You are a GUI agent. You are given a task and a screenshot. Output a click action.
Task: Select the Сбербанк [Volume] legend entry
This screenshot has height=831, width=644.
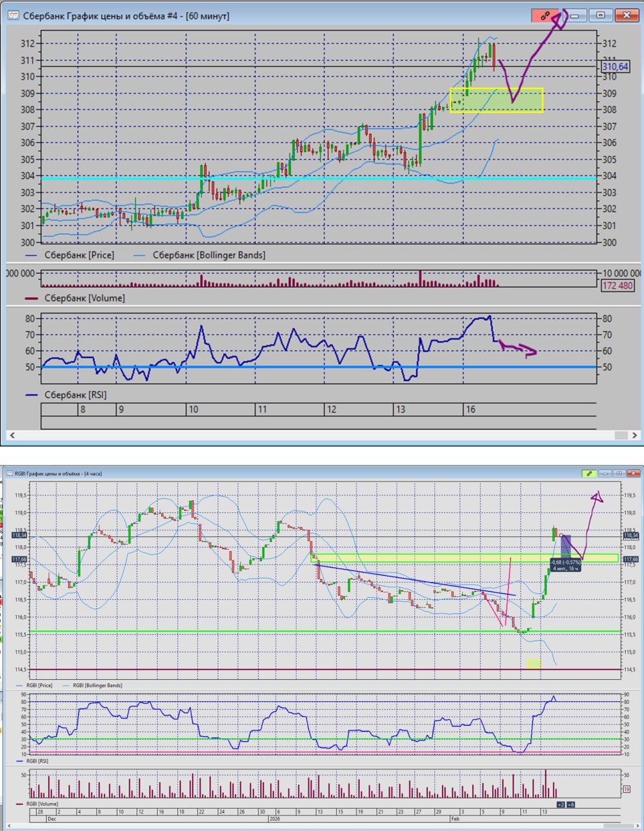click(84, 298)
